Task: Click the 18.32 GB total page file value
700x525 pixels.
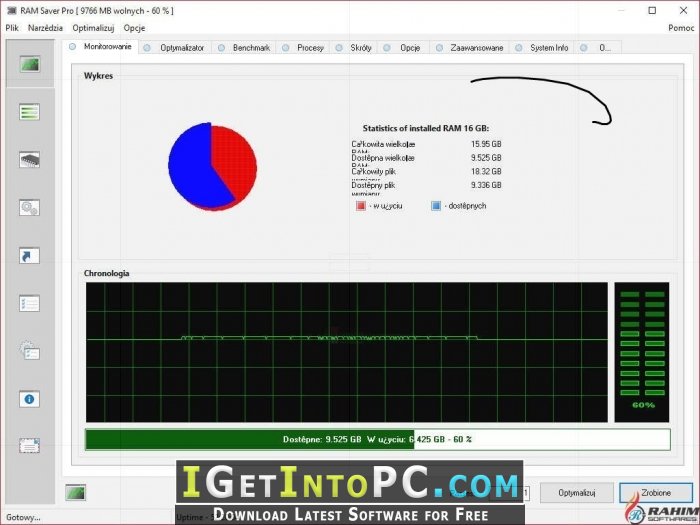Action: pos(486,171)
